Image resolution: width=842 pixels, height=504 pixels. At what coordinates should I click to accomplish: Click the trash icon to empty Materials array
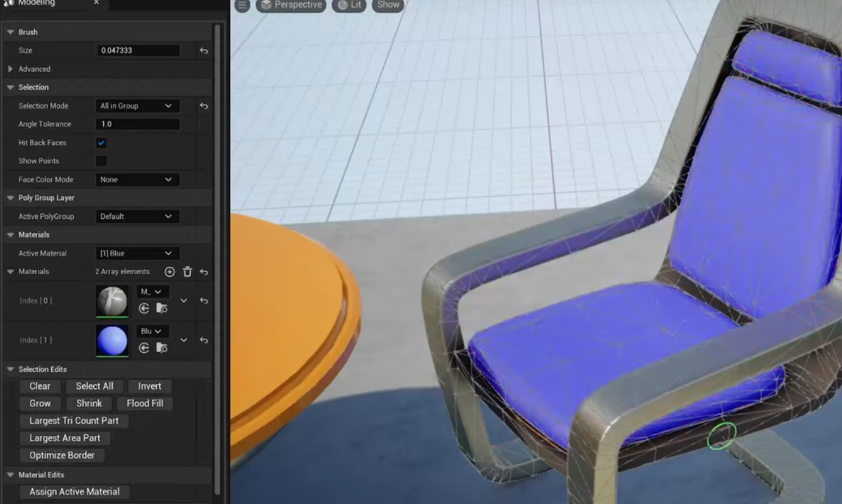(187, 272)
